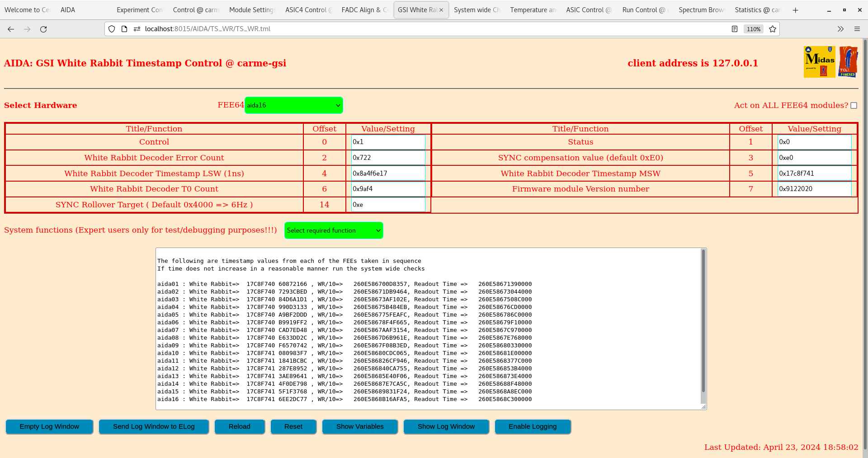Click the page zoom indicator showing 110%

pos(753,29)
